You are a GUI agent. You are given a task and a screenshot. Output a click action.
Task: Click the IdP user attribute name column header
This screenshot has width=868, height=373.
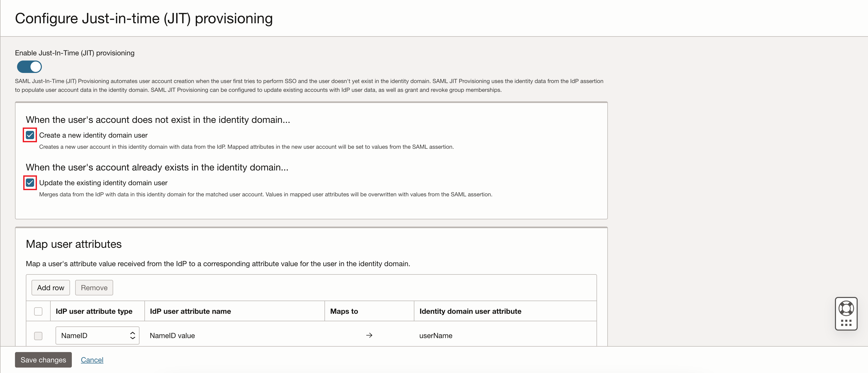click(x=190, y=311)
